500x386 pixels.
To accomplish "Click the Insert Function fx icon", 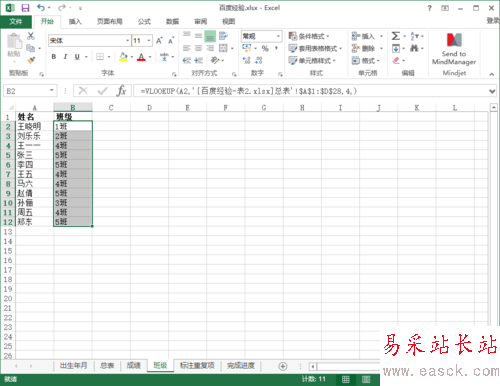I will 121,91.
